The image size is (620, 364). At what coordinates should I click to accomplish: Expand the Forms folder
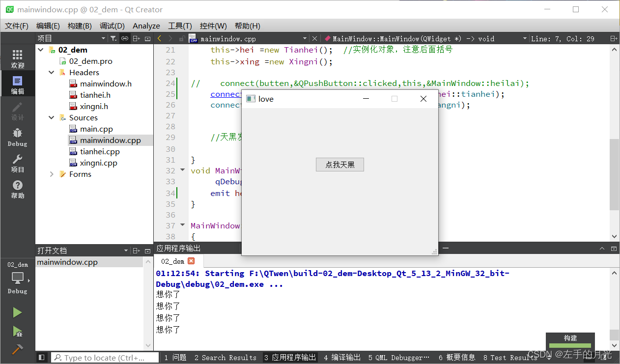[x=51, y=174]
